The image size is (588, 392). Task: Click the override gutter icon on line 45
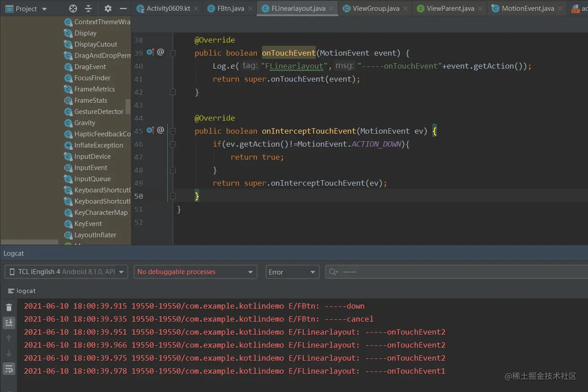[x=151, y=131]
